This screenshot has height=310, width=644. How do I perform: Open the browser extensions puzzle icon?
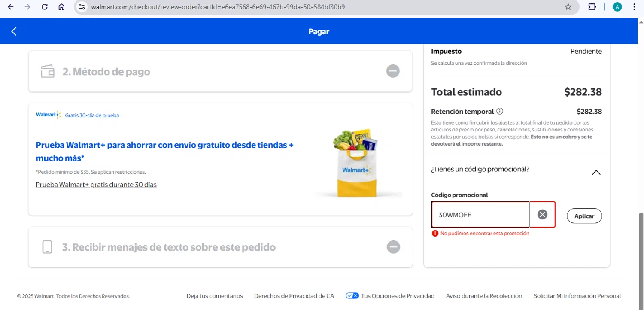(592, 7)
